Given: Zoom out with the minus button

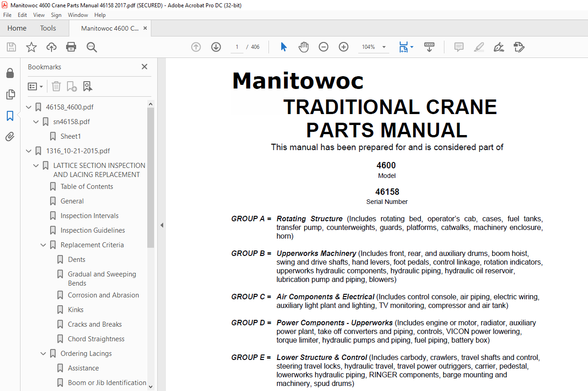Looking at the screenshot, I should (324, 47).
